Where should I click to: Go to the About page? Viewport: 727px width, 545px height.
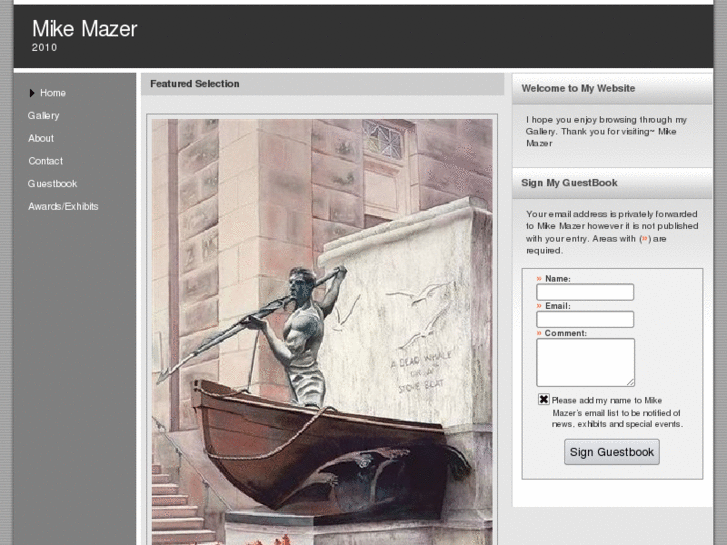tap(41, 138)
